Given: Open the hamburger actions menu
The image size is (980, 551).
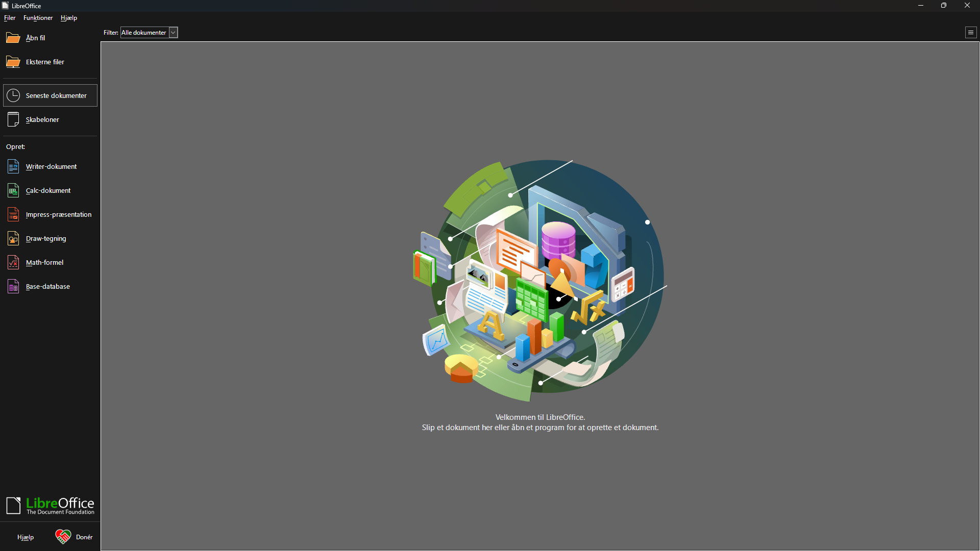Looking at the screenshot, I should click(x=970, y=33).
